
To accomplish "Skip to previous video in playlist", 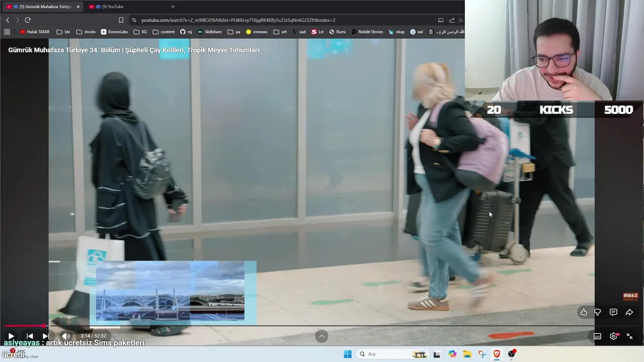I will [x=30, y=336].
